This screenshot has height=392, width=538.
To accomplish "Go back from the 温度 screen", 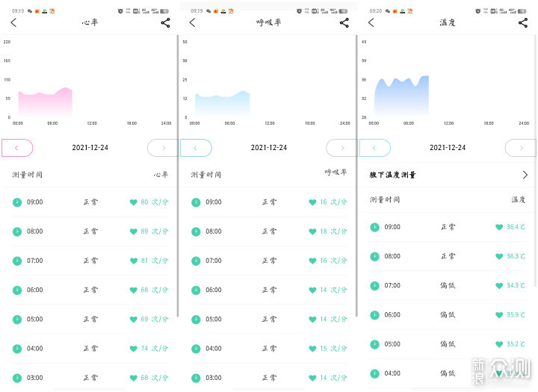I will coord(371,22).
